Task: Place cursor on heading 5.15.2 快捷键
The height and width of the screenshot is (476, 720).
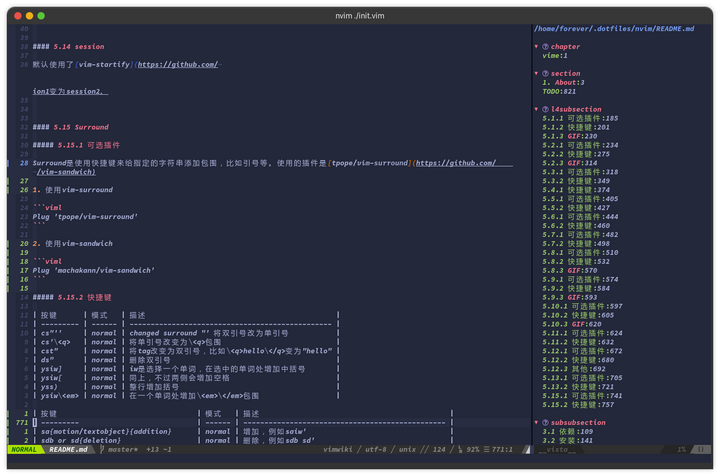Action: [x=72, y=297]
